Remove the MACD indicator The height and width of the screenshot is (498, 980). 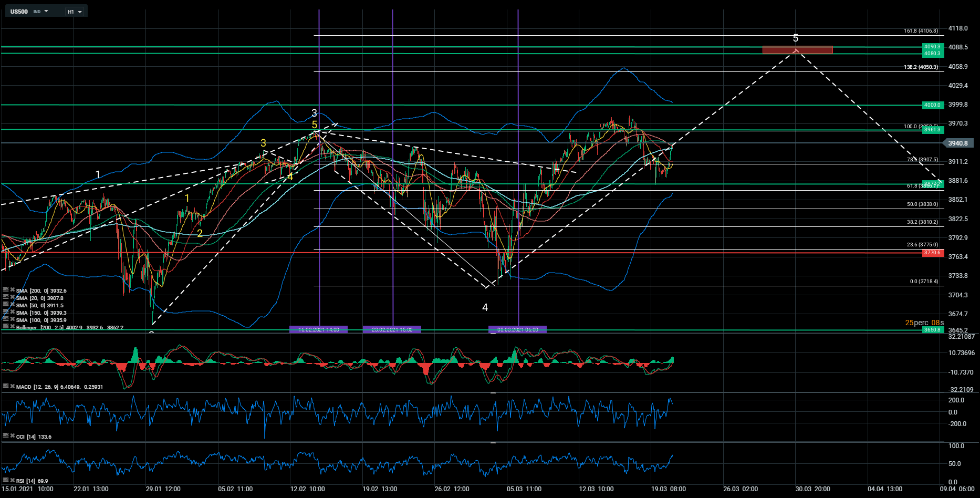point(12,386)
